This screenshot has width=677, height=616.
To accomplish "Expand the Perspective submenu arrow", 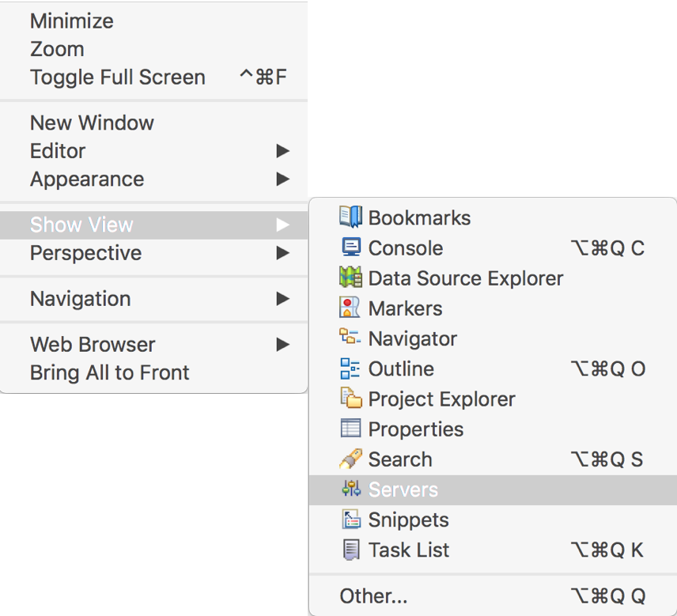I will pos(283,252).
